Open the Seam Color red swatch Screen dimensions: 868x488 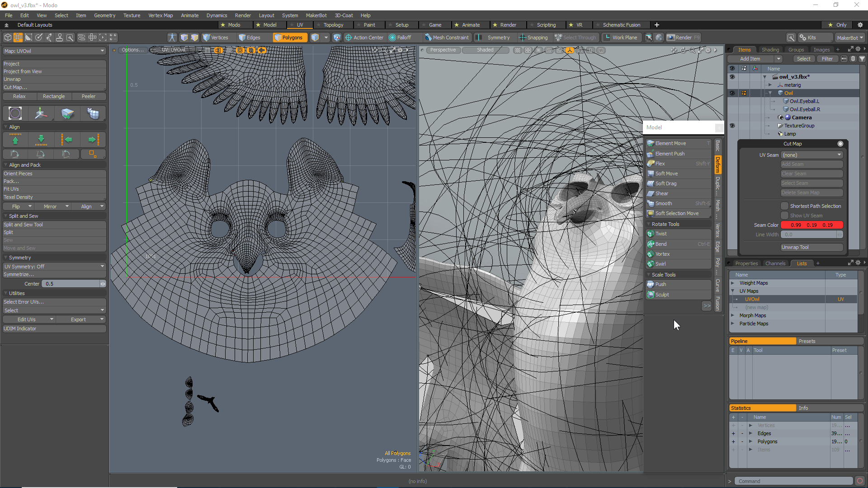(x=812, y=225)
